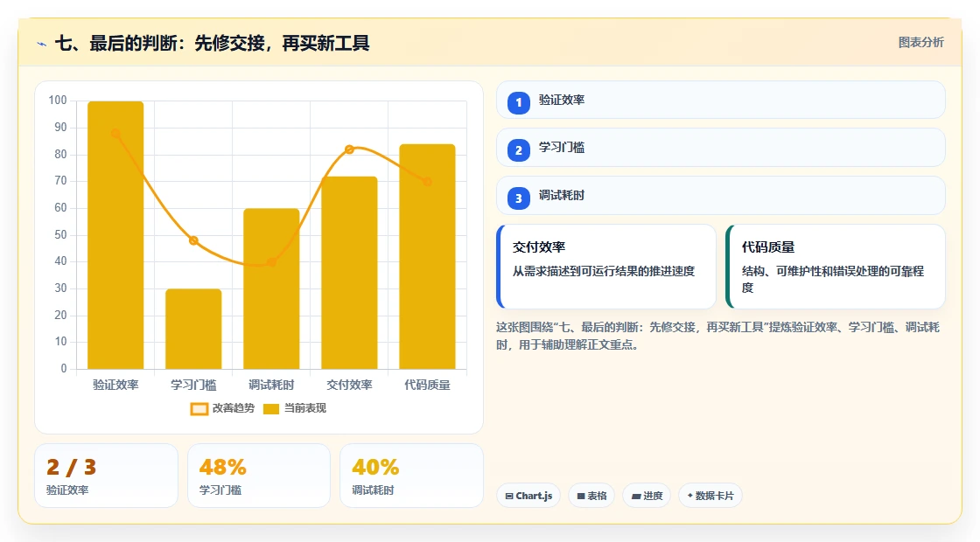This screenshot has width=980, height=542.
Task: Click trend line point above 学习门槛 bar
Action: [193, 240]
